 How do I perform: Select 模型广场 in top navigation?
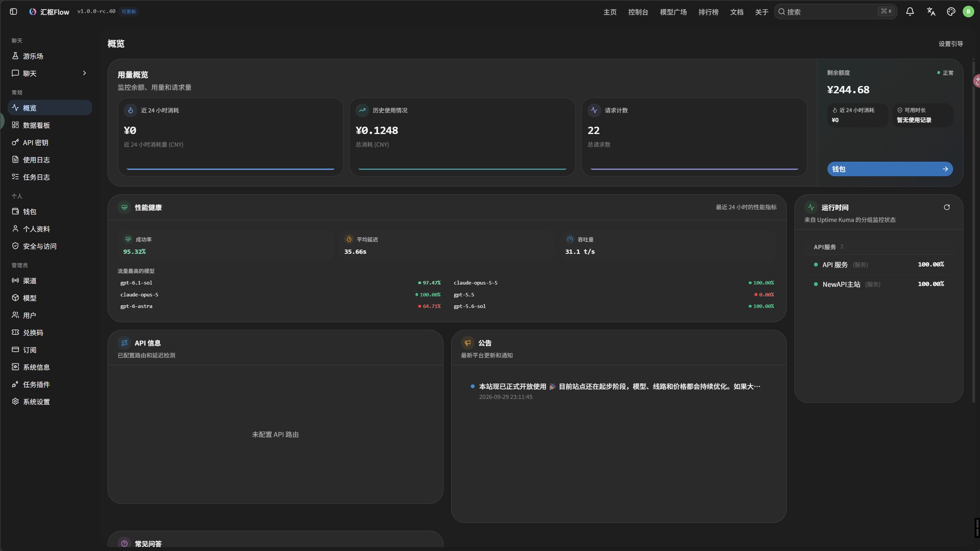[x=673, y=12]
